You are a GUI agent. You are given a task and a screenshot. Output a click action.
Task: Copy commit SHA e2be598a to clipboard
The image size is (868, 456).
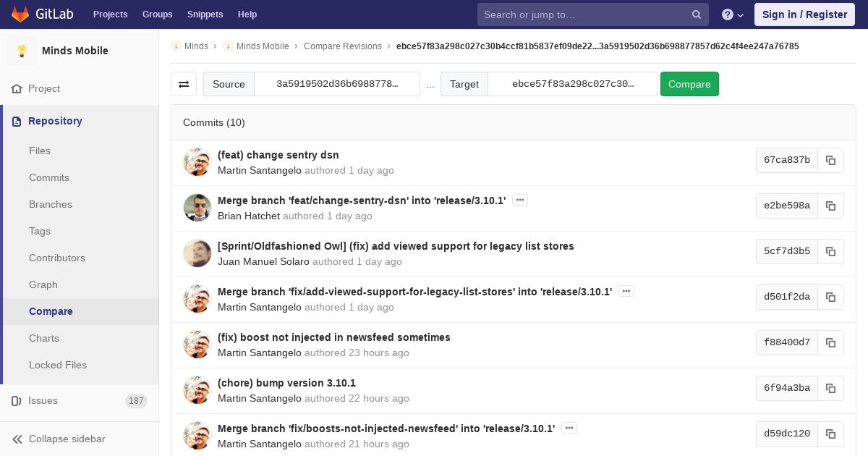click(x=830, y=206)
